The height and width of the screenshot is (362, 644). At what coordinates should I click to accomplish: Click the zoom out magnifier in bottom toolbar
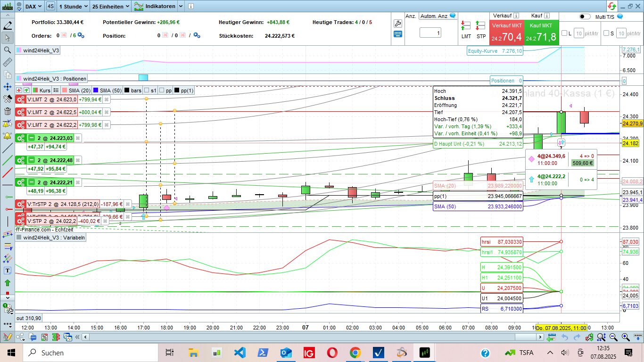(x=613, y=337)
